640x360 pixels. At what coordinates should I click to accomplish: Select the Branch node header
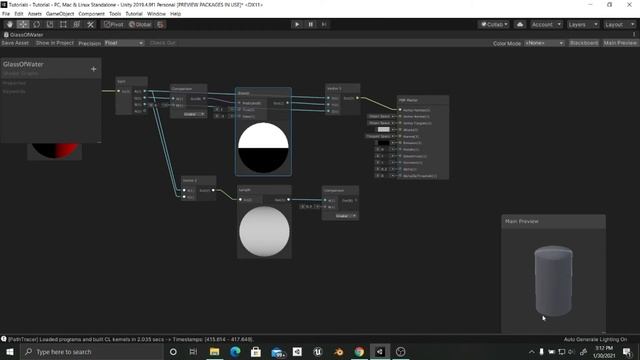pos(263,93)
